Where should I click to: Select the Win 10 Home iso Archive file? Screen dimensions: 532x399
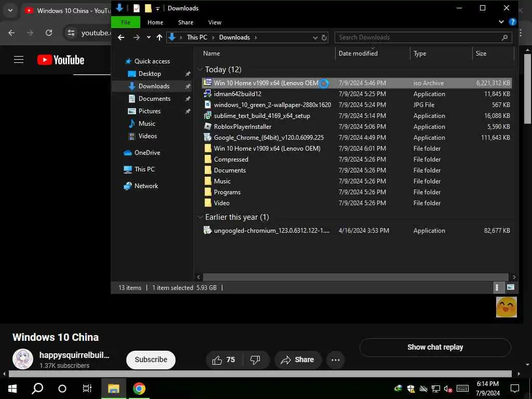pyautogui.click(x=356, y=83)
